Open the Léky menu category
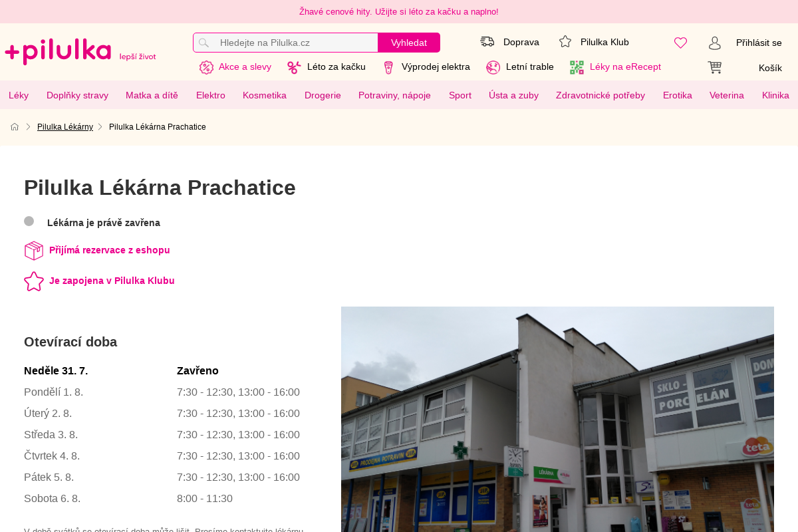The image size is (798, 532). pos(19,95)
